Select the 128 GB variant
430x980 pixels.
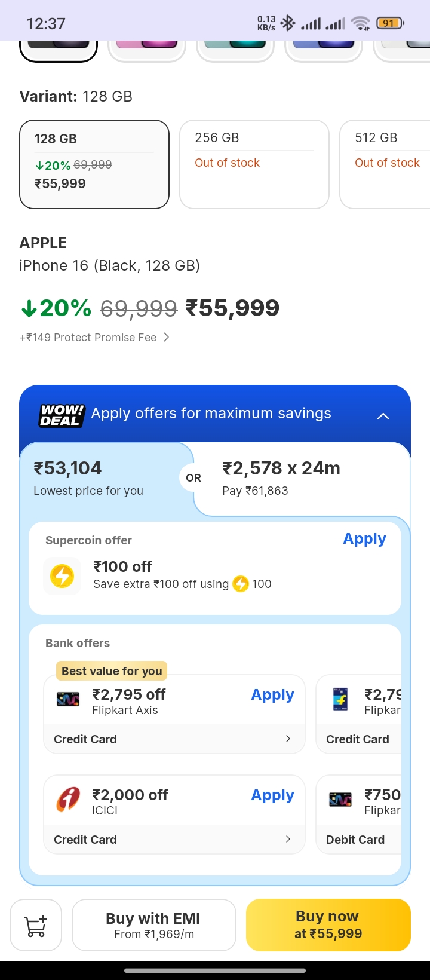click(94, 164)
